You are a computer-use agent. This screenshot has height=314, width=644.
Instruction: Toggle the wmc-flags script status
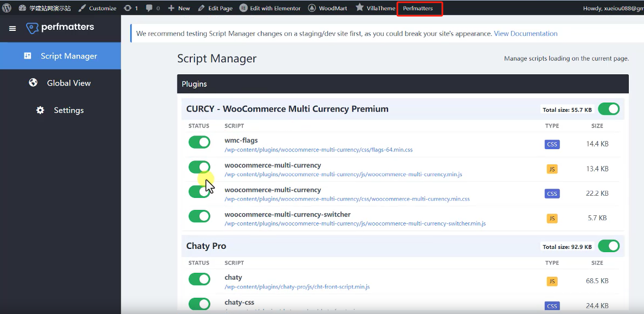[x=199, y=142]
